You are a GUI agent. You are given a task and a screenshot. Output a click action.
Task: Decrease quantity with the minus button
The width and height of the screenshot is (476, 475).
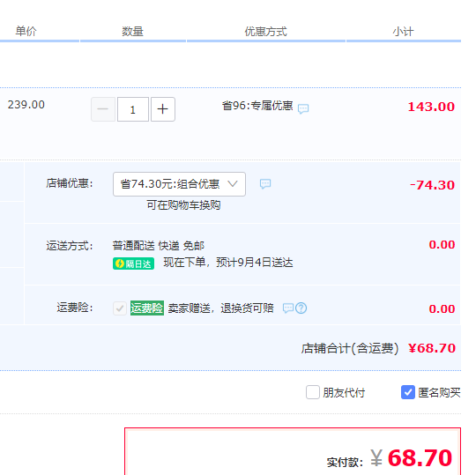click(103, 109)
